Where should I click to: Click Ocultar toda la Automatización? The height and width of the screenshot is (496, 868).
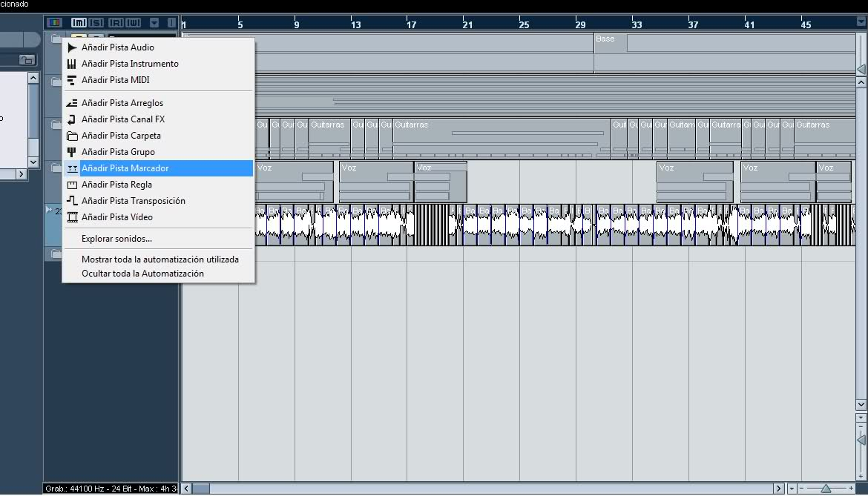pos(142,274)
